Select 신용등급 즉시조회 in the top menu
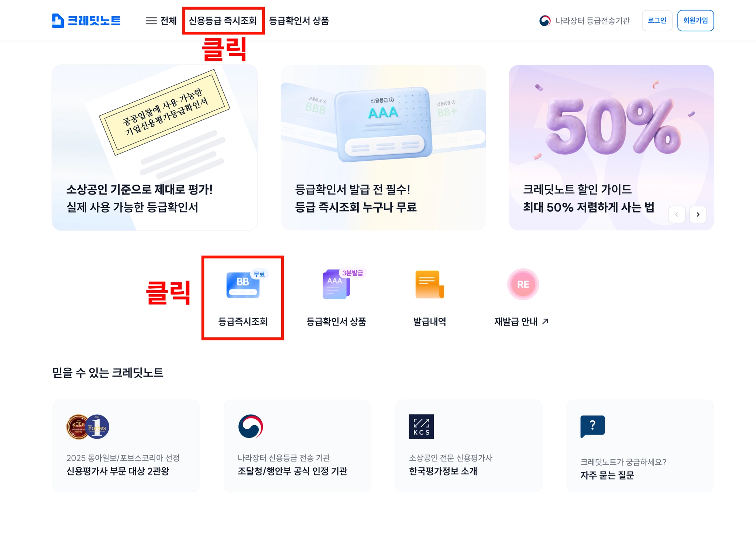 223,21
